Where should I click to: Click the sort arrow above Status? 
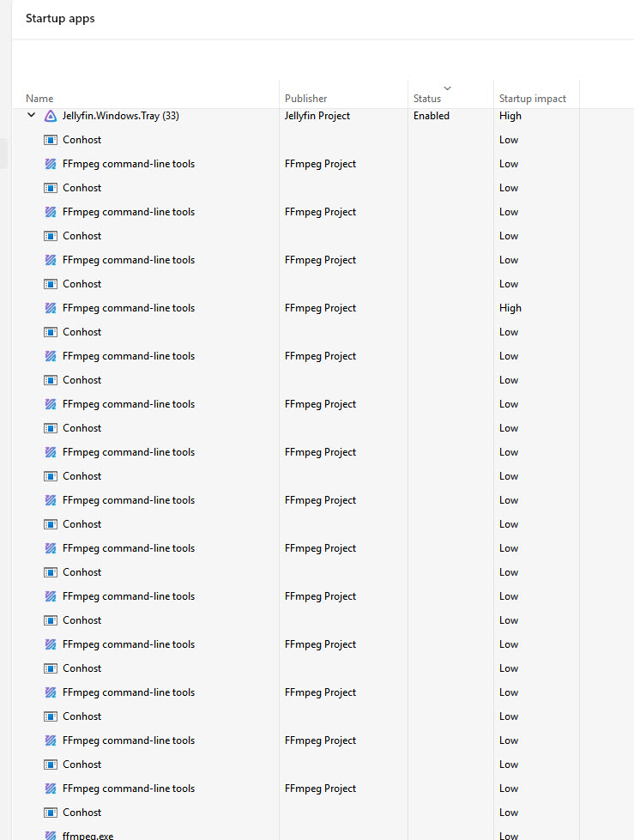[x=447, y=88]
